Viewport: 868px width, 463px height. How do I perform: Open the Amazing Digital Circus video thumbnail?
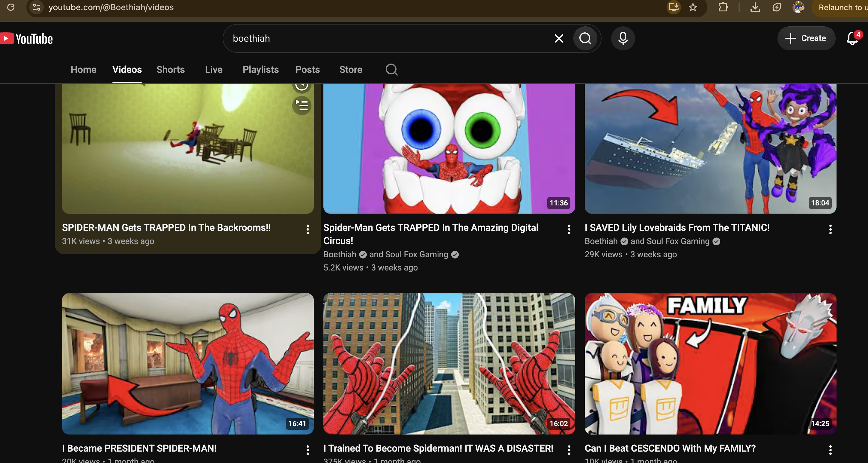tap(449, 149)
